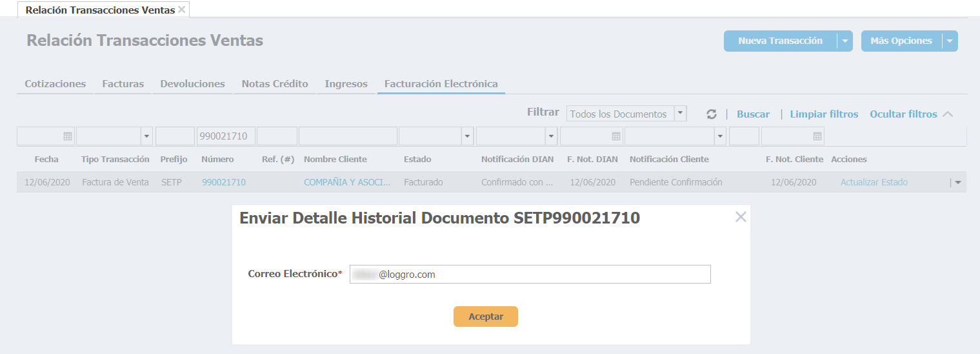
Task: Switch to the Notas Crédito tab
Action: (x=275, y=84)
